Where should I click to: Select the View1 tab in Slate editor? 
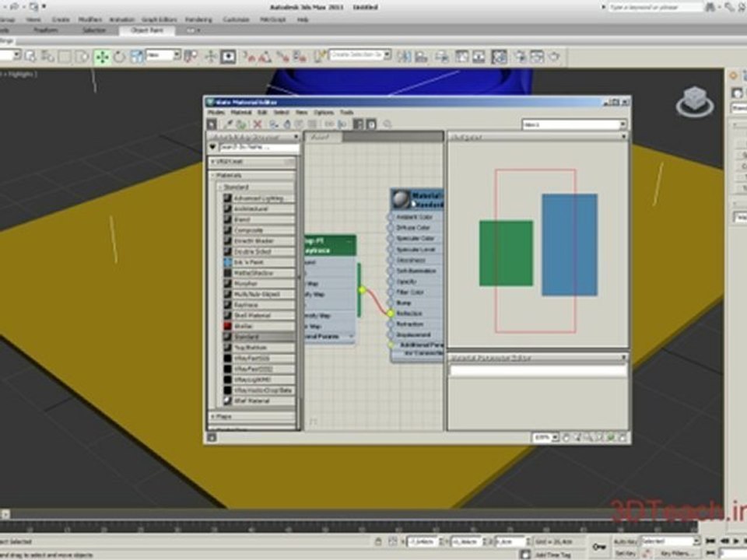(x=323, y=137)
